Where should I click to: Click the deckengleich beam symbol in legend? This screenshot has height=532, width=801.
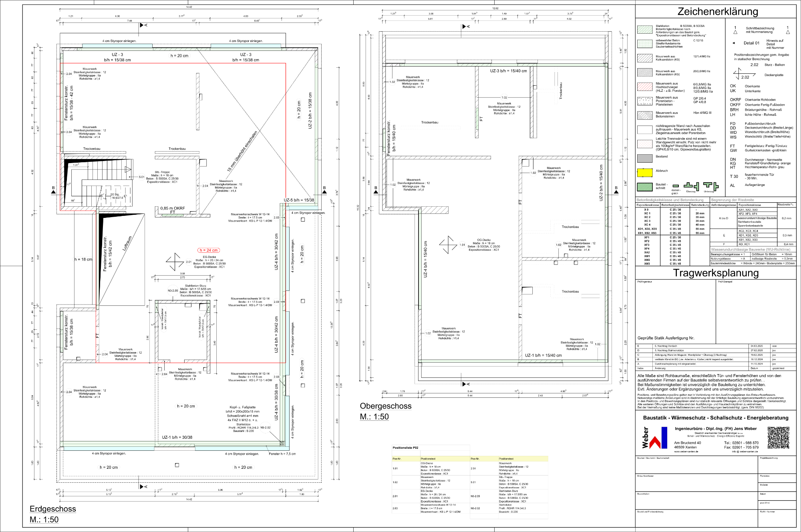tap(676, 186)
